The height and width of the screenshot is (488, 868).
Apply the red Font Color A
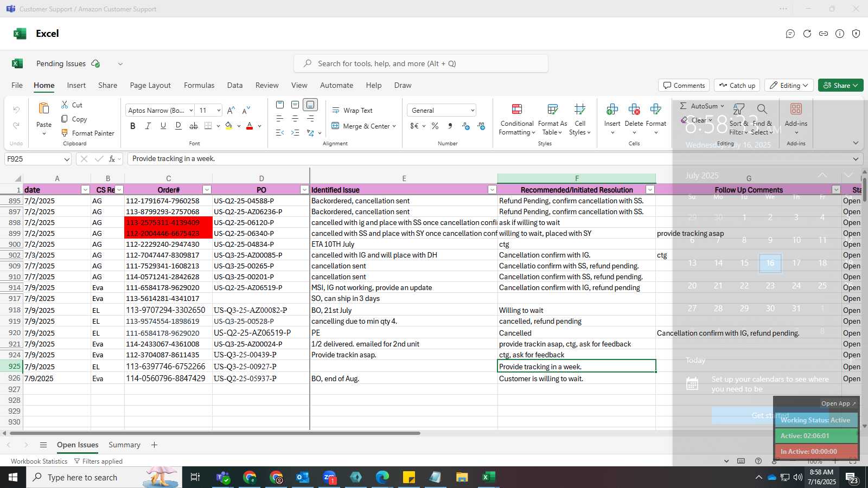(250, 126)
